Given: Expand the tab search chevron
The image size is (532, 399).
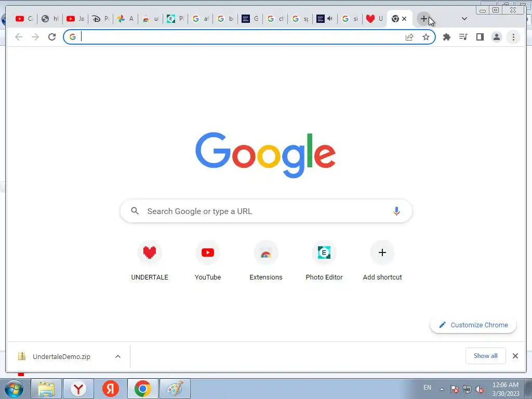Looking at the screenshot, I should (464, 19).
